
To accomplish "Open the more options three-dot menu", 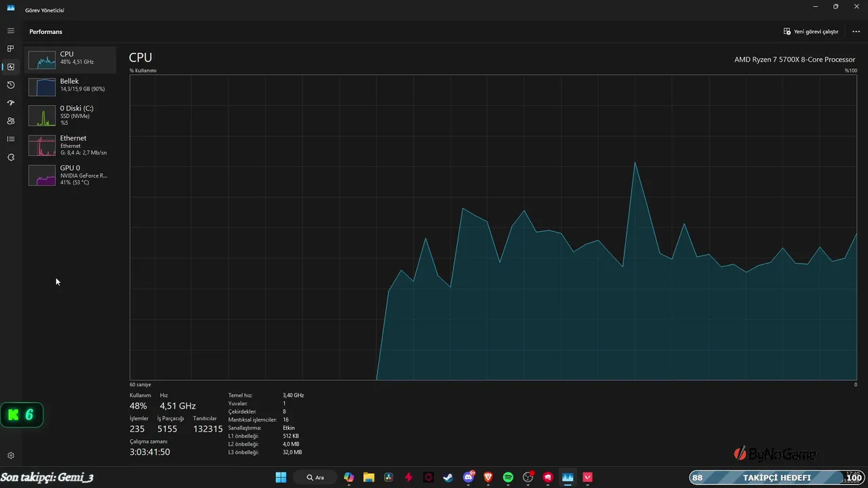I will [x=856, y=31].
